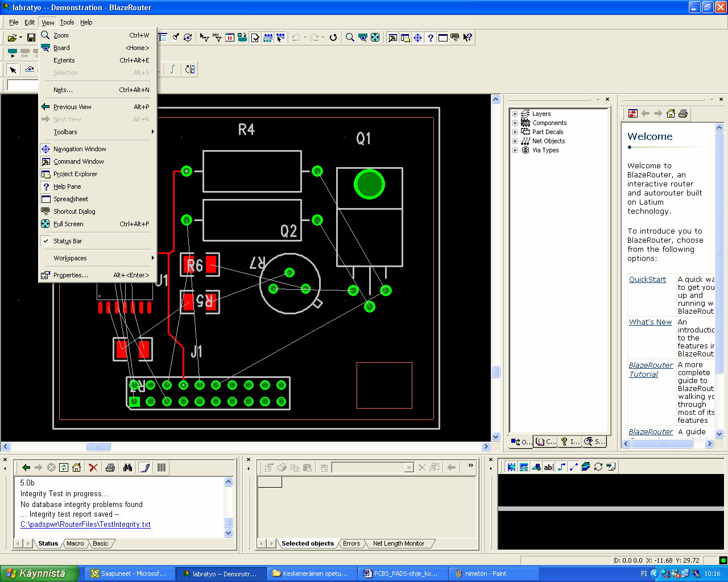Viewport: 728px width, 582px height.
Task: Click the printer icon in output window toolbar
Action: point(110,467)
